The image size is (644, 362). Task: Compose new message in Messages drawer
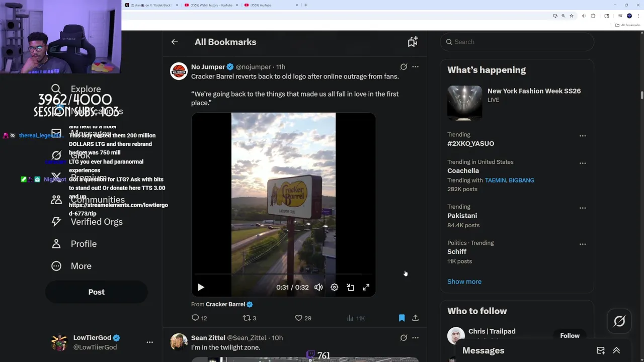click(x=601, y=350)
